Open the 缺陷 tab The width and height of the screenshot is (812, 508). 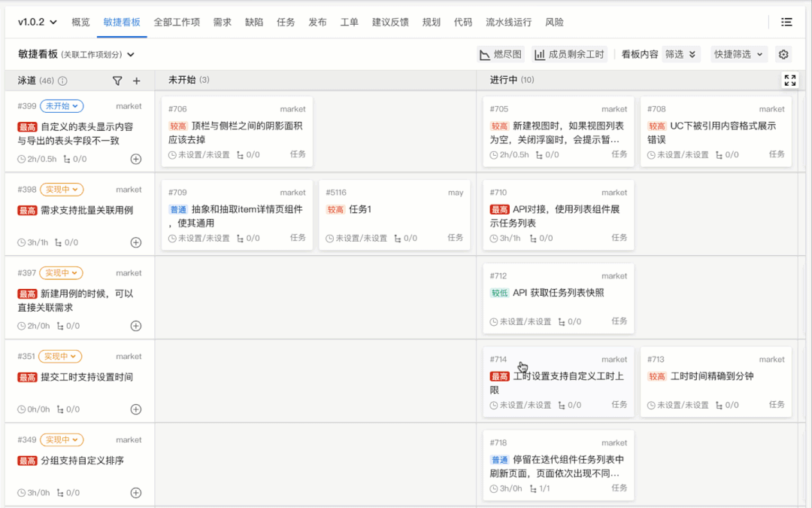(254, 22)
